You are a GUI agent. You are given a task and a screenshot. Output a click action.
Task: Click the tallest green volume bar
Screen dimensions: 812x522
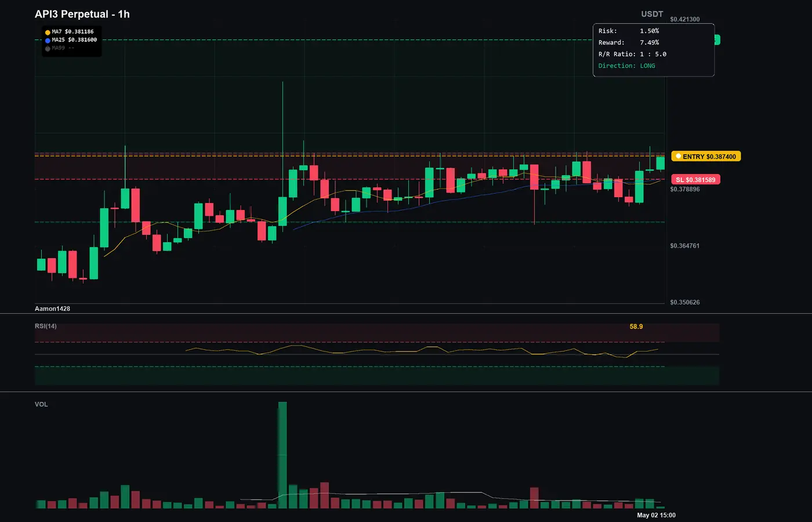point(282,455)
